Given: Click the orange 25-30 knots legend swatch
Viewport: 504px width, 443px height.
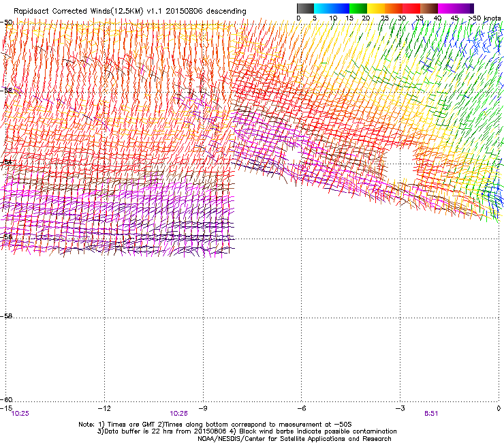Looking at the screenshot, I should pos(394,8).
